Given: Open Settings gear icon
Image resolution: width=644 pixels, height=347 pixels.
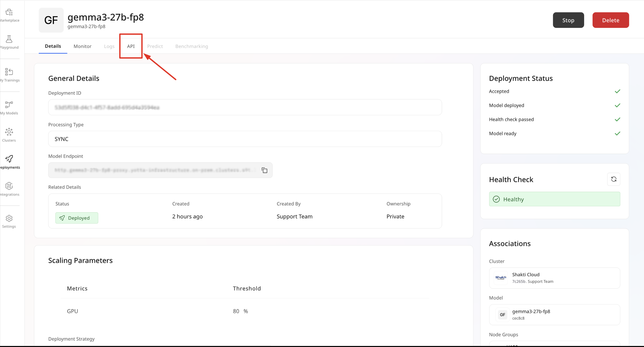Looking at the screenshot, I should coord(9,218).
